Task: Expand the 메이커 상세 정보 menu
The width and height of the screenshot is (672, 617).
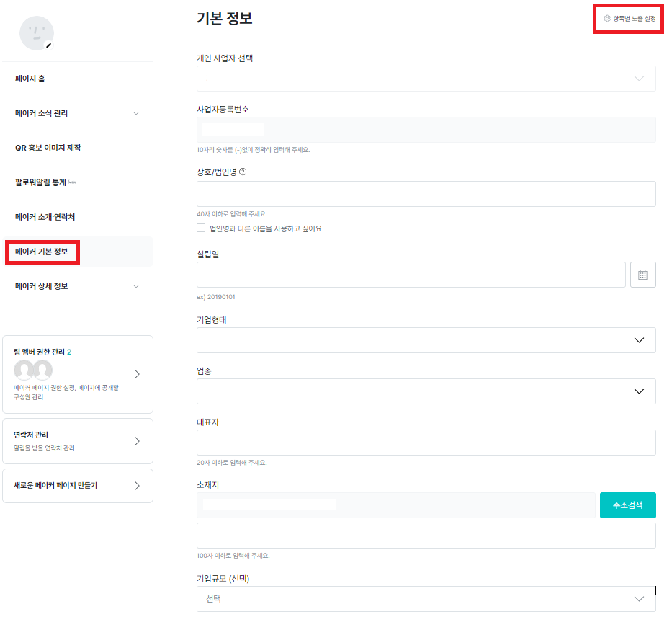Action: pos(136,286)
